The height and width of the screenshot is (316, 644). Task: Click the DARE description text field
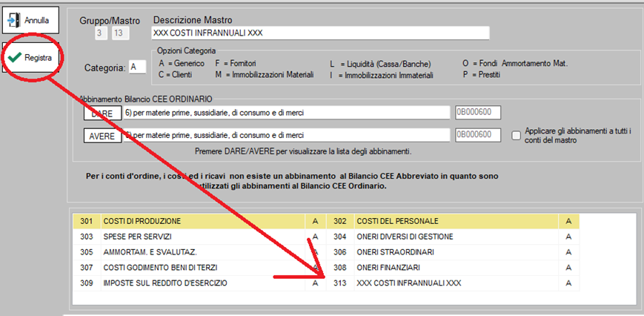pos(287,113)
